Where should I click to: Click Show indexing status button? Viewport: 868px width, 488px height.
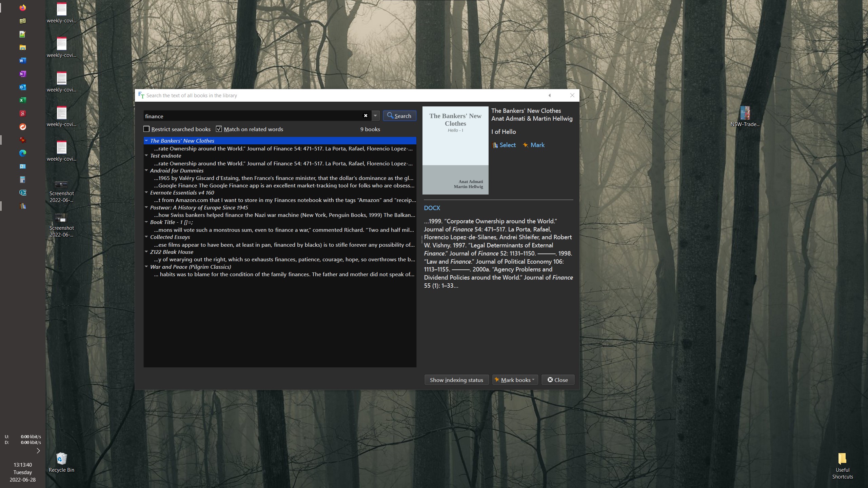[x=456, y=380]
